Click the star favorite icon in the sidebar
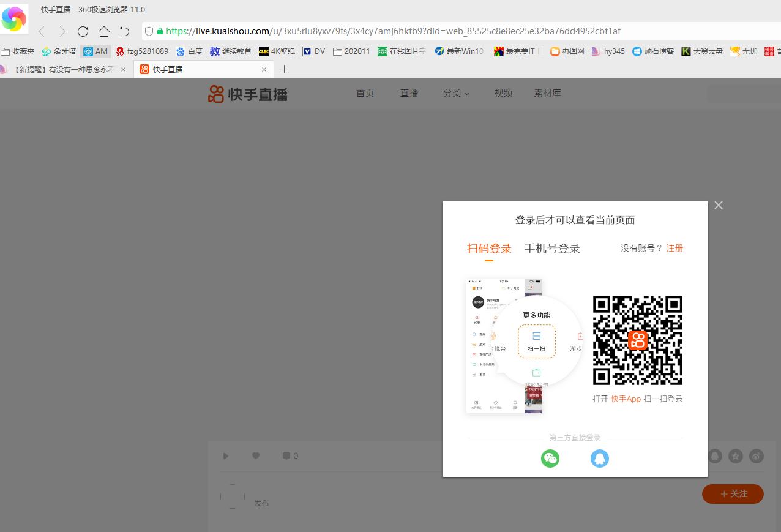This screenshot has height=532, width=781. pyautogui.click(x=735, y=455)
